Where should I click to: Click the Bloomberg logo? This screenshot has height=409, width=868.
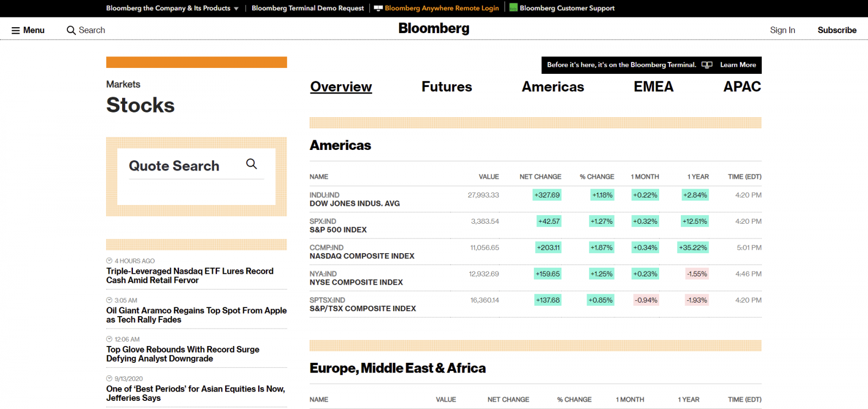coord(433,29)
